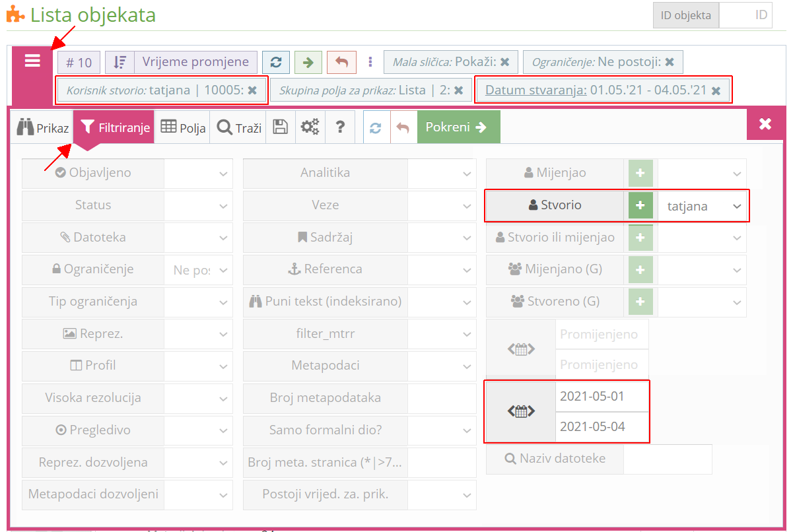Viewport: 793px width, 532px height.
Task: Save the filter using the disk icon
Action: pos(280,127)
